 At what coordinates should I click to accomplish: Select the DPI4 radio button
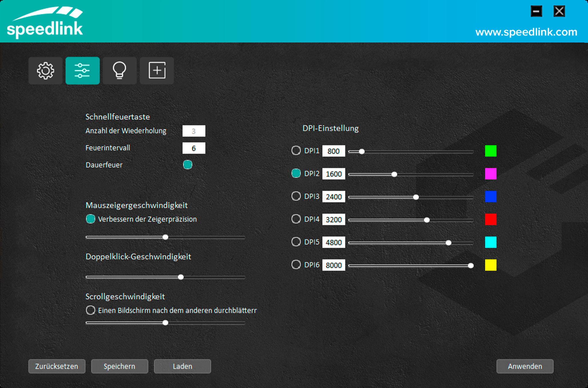[x=296, y=219]
